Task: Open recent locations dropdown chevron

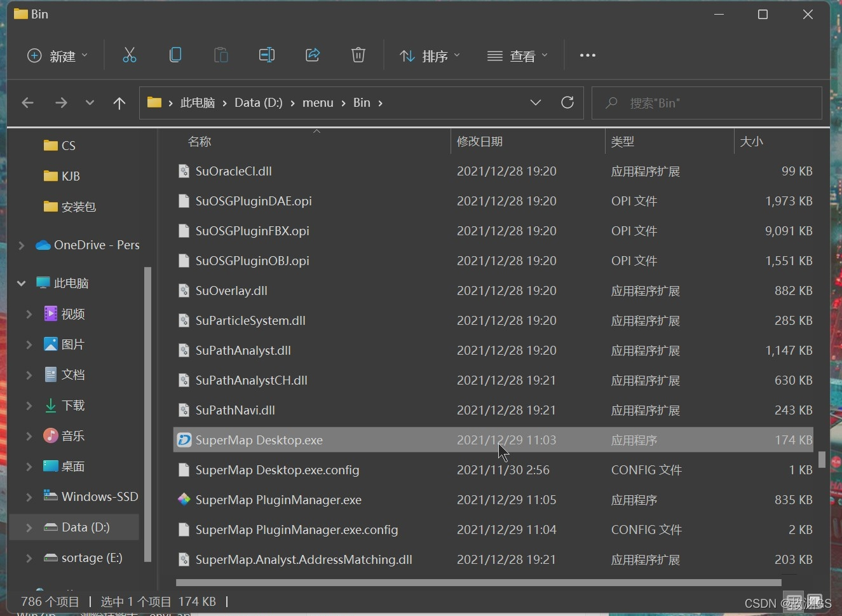Action: coord(90,102)
